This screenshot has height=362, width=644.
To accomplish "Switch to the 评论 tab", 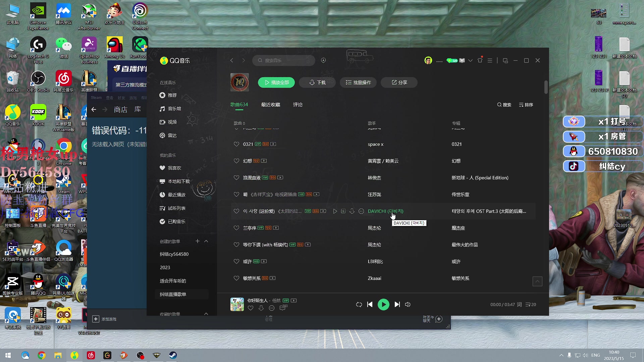I will click(x=298, y=105).
